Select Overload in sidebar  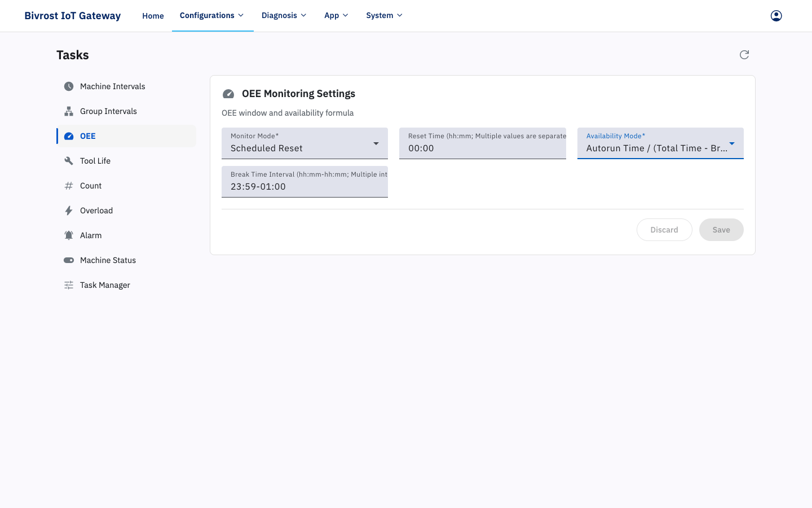[x=126, y=211]
